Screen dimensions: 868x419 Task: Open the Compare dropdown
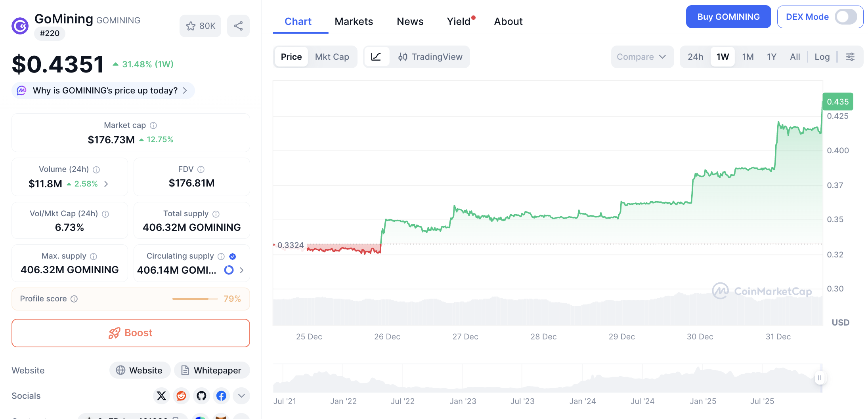click(x=642, y=57)
